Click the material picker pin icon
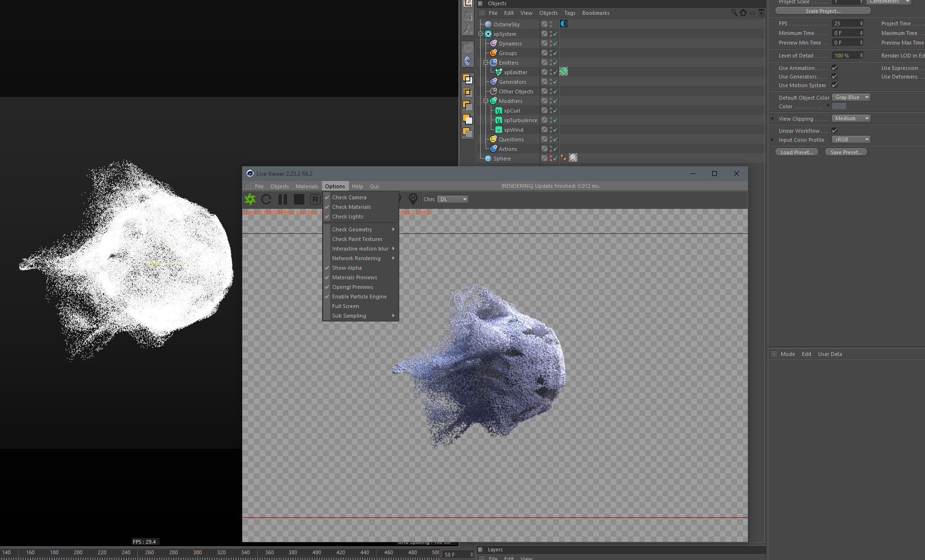Image resolution: width=925 pixels, height=560 pixels. 413,199
